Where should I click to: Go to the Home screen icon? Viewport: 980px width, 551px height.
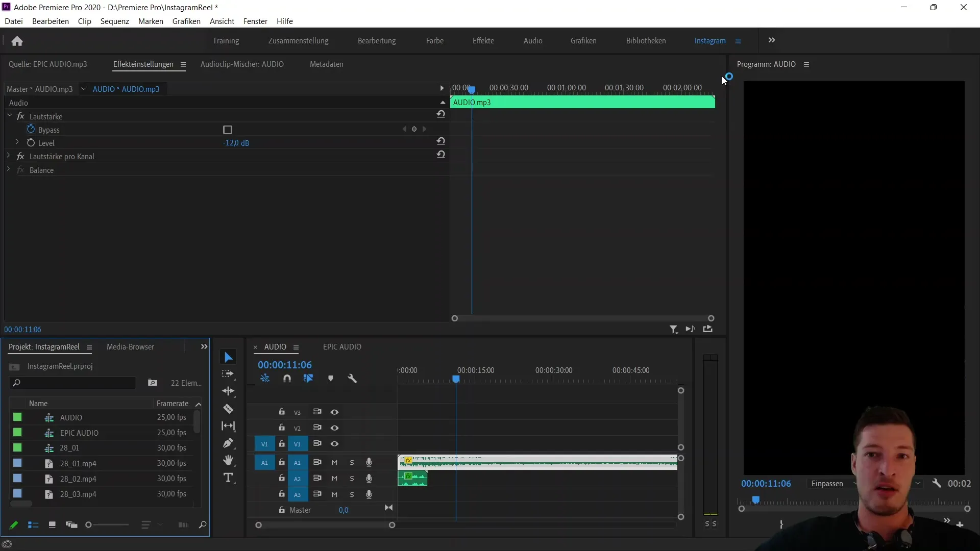click(17, 41)
